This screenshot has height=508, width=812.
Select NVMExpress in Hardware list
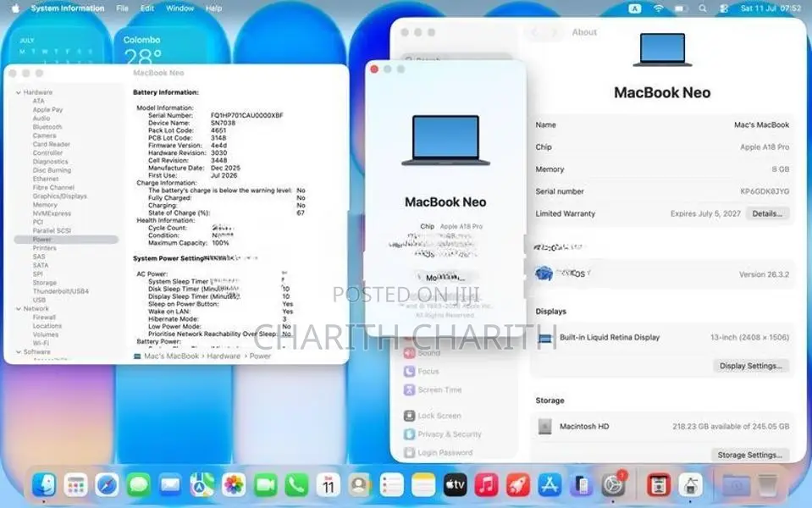point(52,213)
